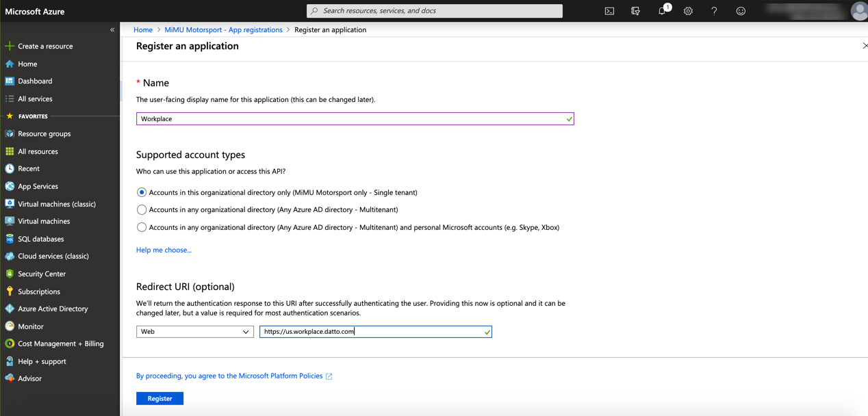Open directory and subscription filter icon
Viewport: 868px width, 416px height.
tap(635, 11)
